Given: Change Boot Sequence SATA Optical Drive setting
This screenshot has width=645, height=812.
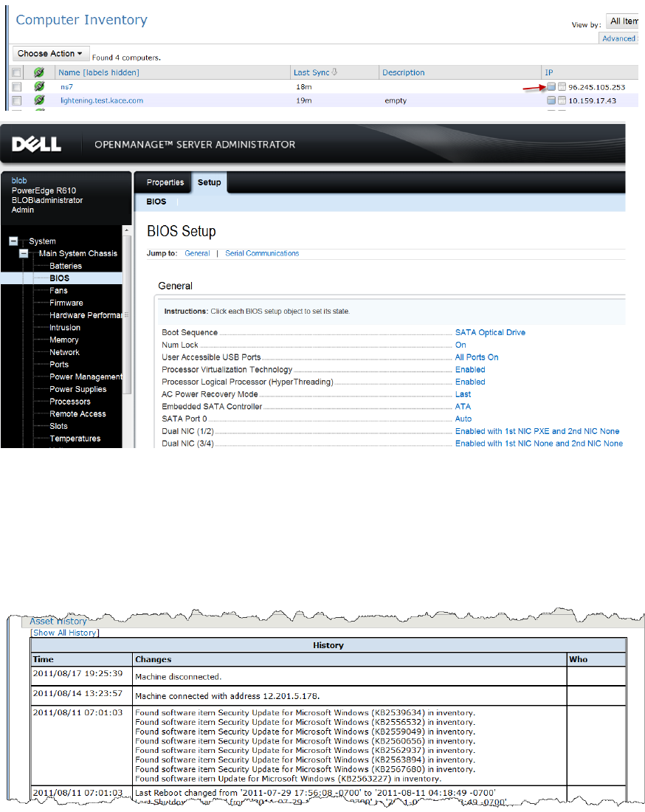Looking at the screenshot, I should tap(490, 332).
